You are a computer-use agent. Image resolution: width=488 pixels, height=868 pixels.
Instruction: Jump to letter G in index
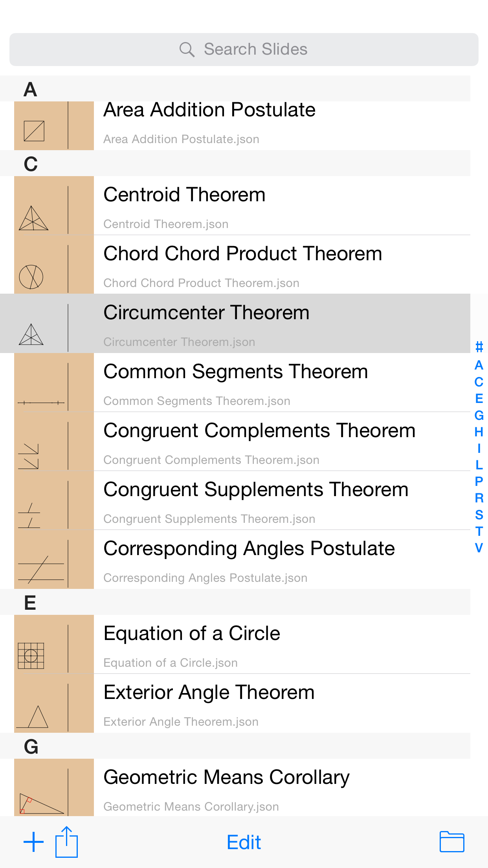point(479,415)
